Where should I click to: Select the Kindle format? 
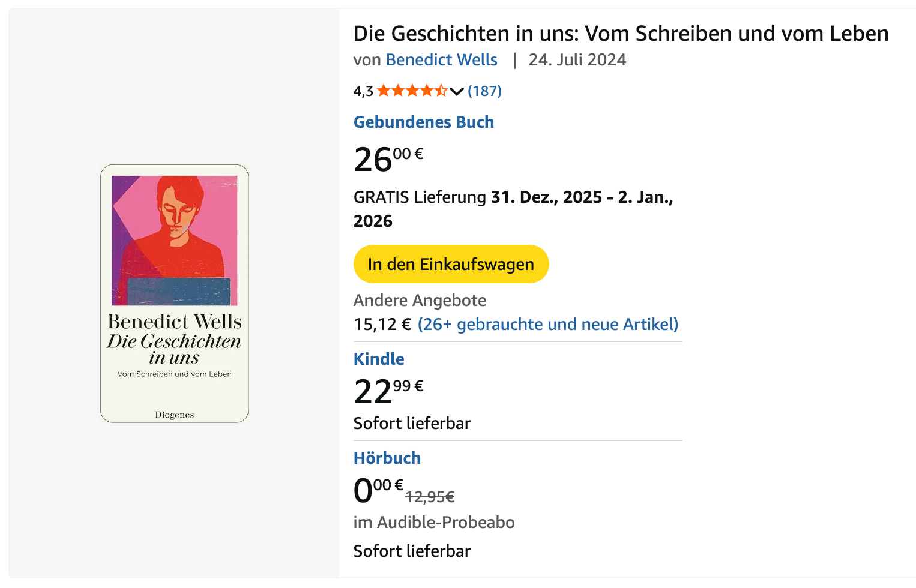click(379, 359)
